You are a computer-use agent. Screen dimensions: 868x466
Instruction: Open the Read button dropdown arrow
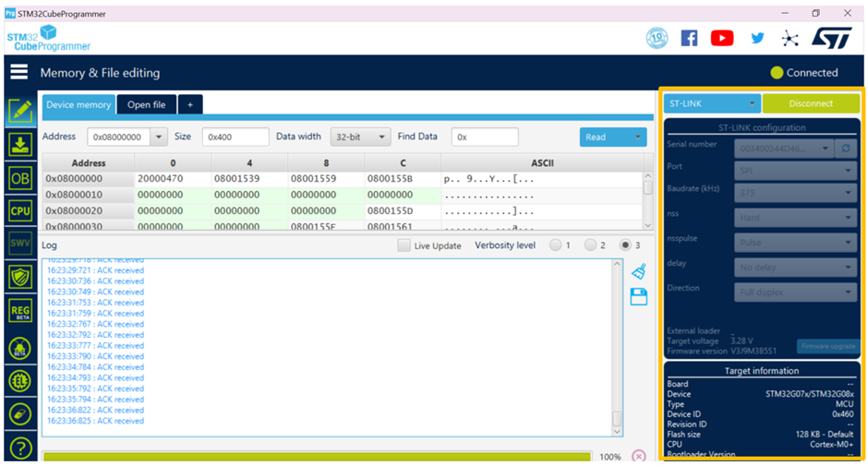(638, 137)
